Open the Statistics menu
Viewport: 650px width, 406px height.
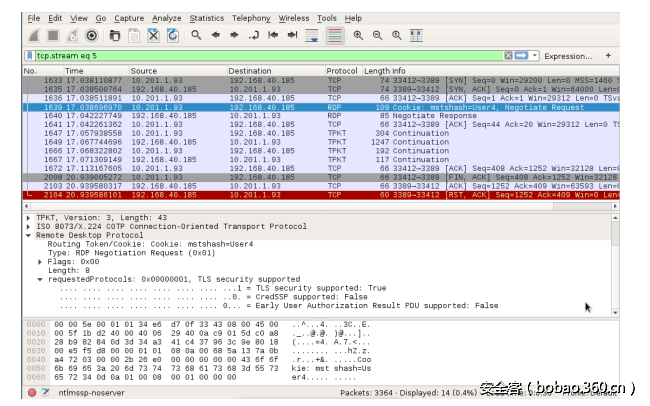(x=207, y=18)
